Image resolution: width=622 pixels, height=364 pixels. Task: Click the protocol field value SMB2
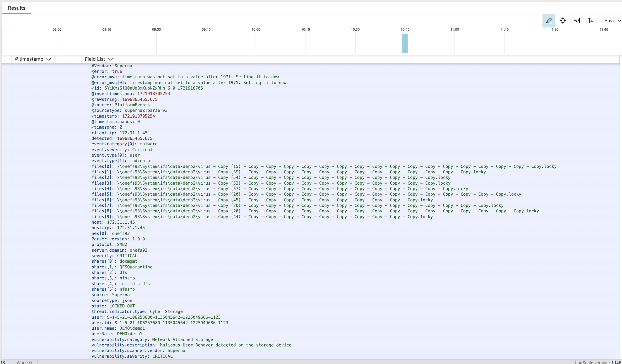click(122, 244)
